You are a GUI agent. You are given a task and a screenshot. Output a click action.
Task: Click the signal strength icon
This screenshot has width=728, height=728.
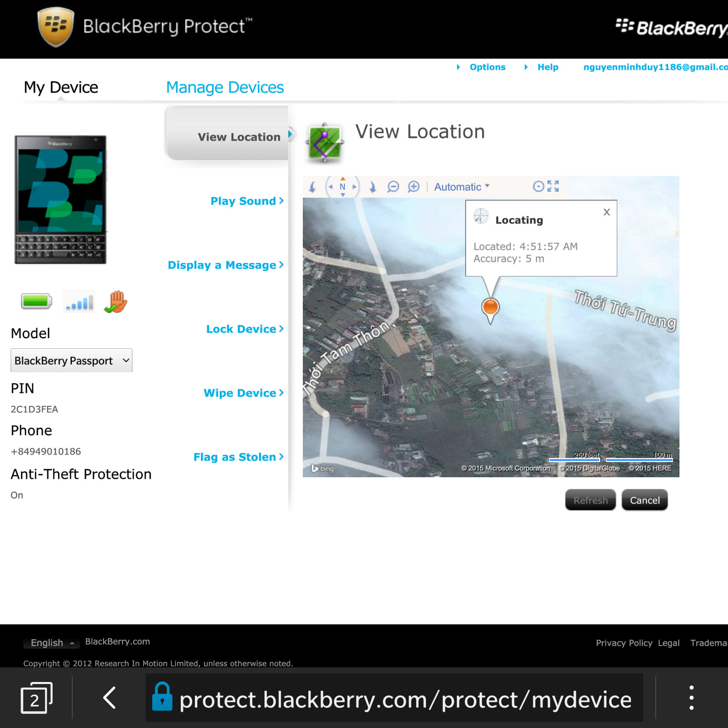[79, 302]
